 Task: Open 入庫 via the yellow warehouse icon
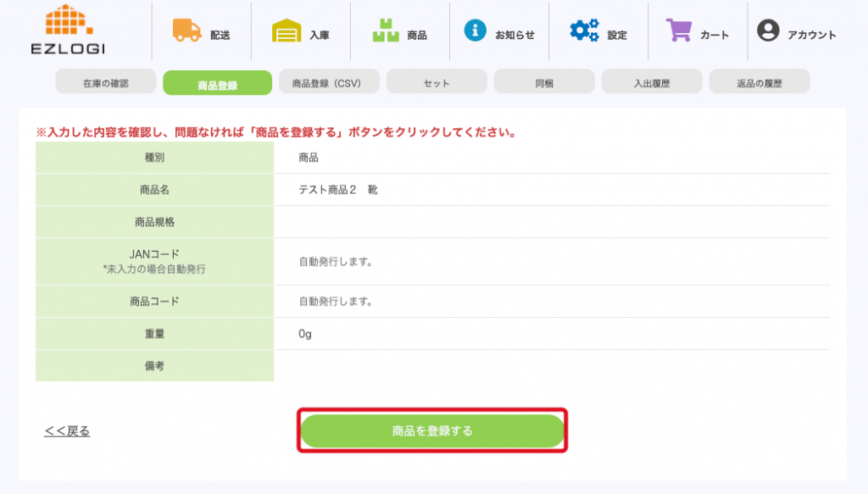coord(287,31)
